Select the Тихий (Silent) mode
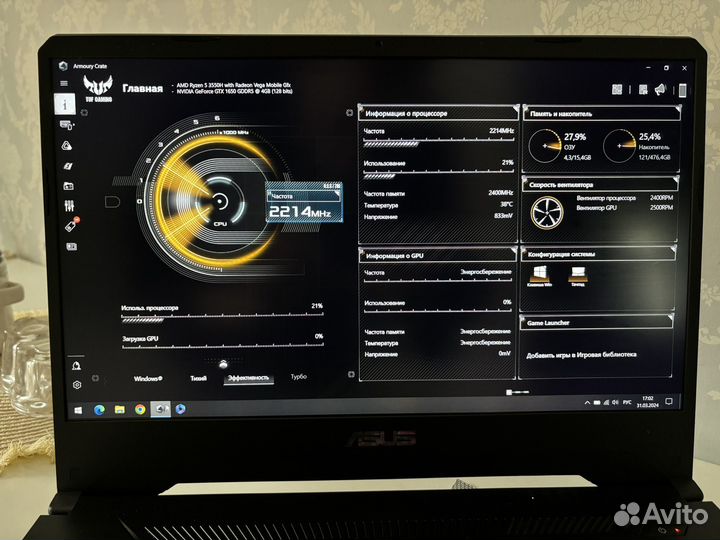This screenshot has height=540, width=720. [198, 378]
